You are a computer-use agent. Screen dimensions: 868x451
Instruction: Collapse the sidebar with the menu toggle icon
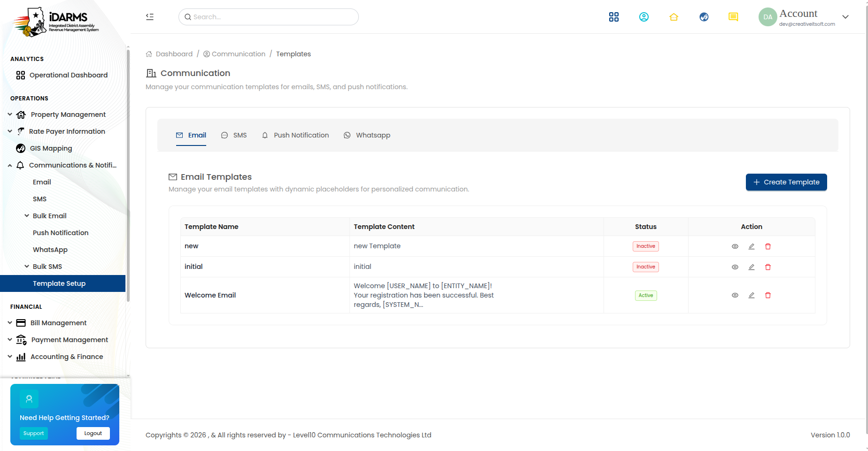coord(150,17)
